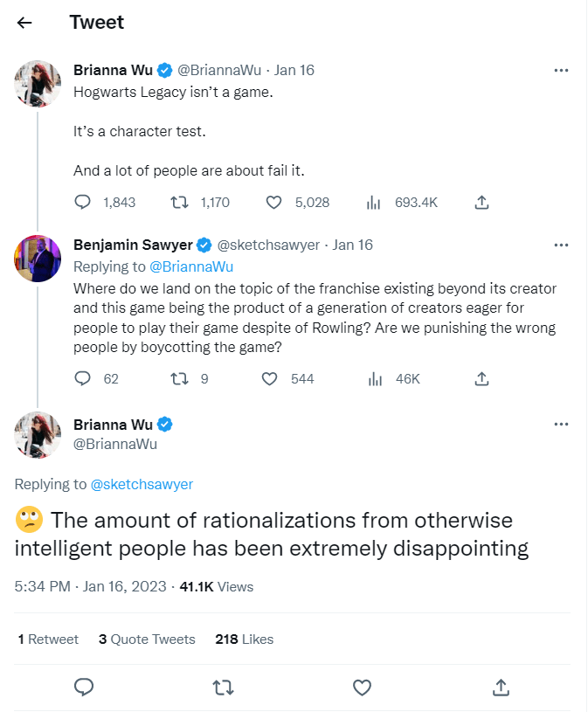Like the main tweet with the heart icon
This screenshot has height=712, width=588.
coord(362,688)
